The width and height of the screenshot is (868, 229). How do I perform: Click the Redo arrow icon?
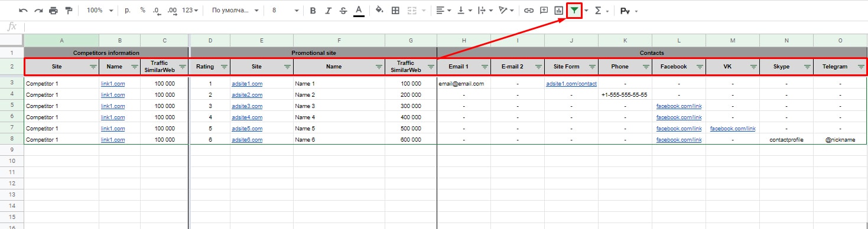click(x=38, y=11)
